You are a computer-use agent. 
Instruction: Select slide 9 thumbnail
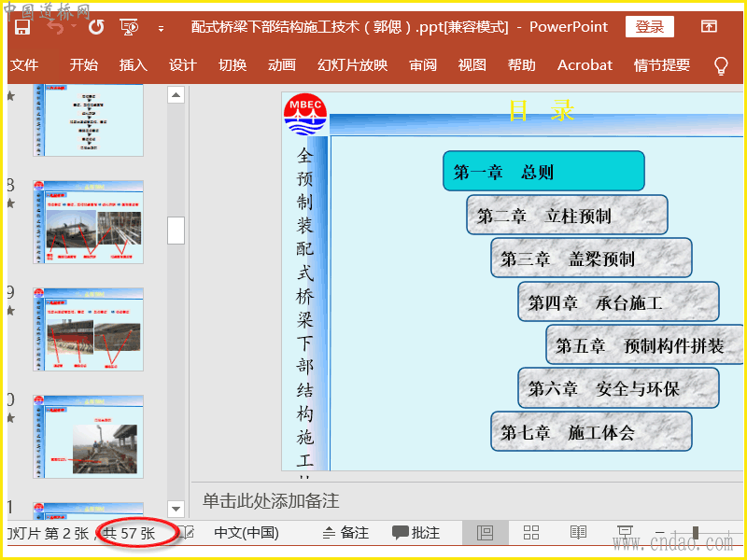coord(88,329)
